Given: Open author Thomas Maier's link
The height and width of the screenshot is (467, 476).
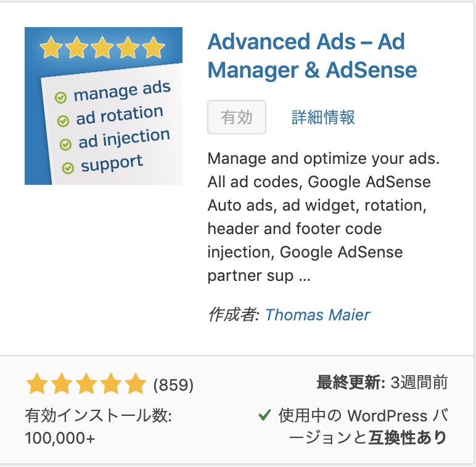Looking at the screenshot, I should [x=318, y=314].
